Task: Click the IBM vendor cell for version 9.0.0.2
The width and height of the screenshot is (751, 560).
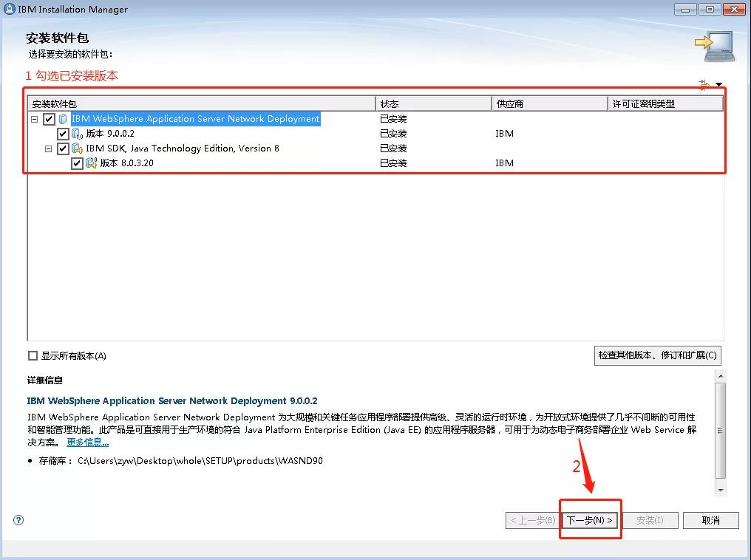Action: 504,134
